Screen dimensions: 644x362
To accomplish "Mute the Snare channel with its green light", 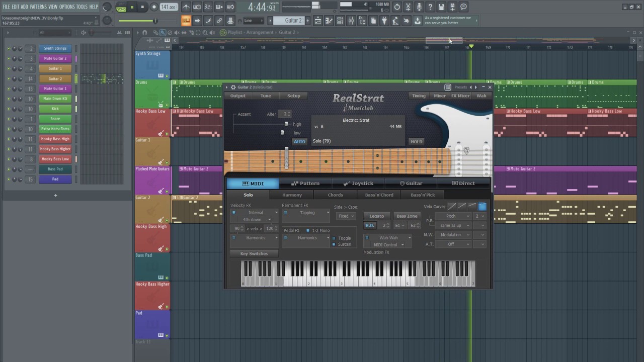I will click(x=9, y=119).
